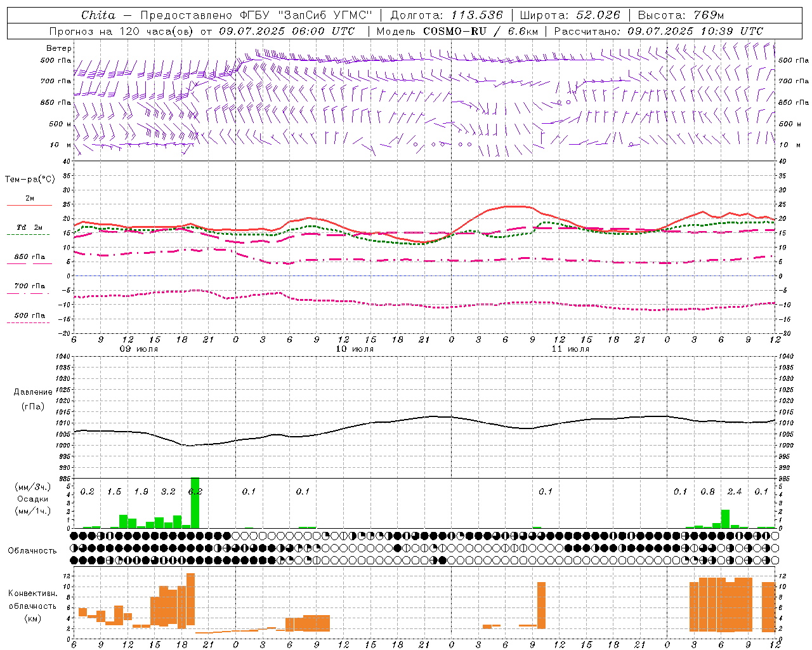Click the "0.8" precipitation total value
The width and height of the screenshot is (812, 650).
[x=708, y=492]
